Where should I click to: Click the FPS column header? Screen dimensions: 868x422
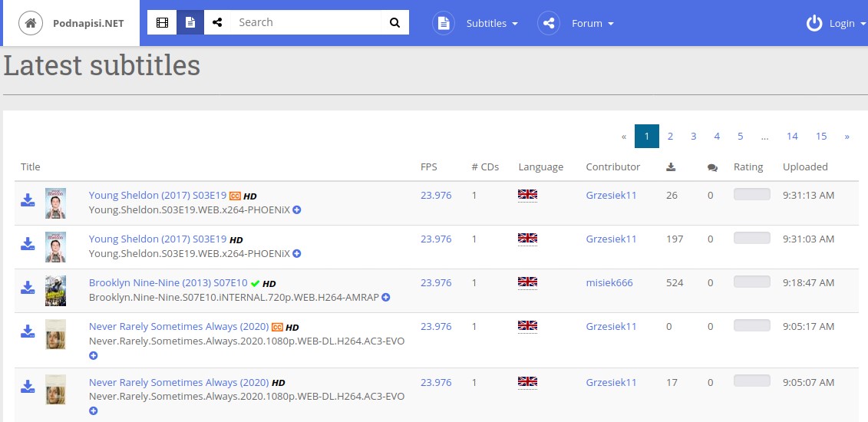tap(429, 167)
